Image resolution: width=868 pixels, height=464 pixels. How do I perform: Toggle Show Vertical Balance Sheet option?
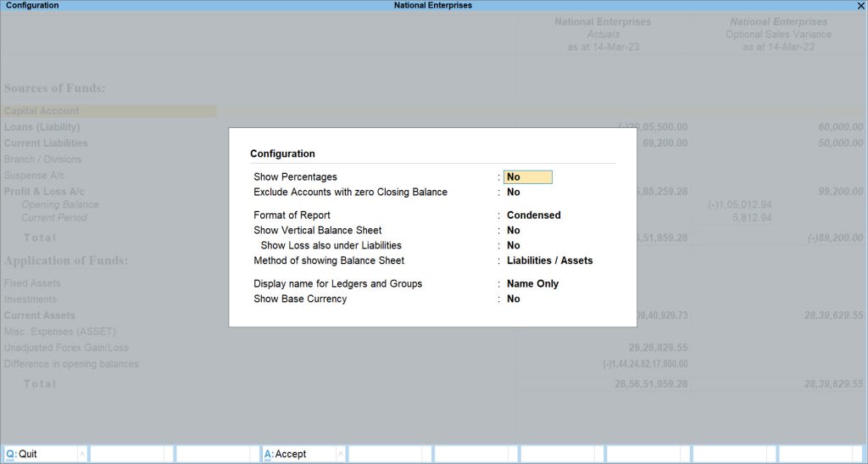tap(513, 231)
